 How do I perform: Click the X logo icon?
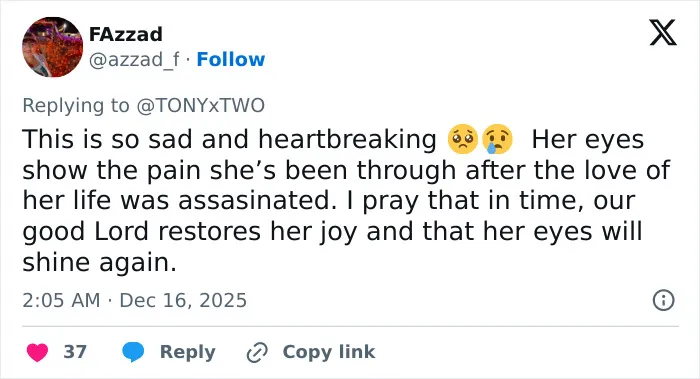[x=663, y=32]
